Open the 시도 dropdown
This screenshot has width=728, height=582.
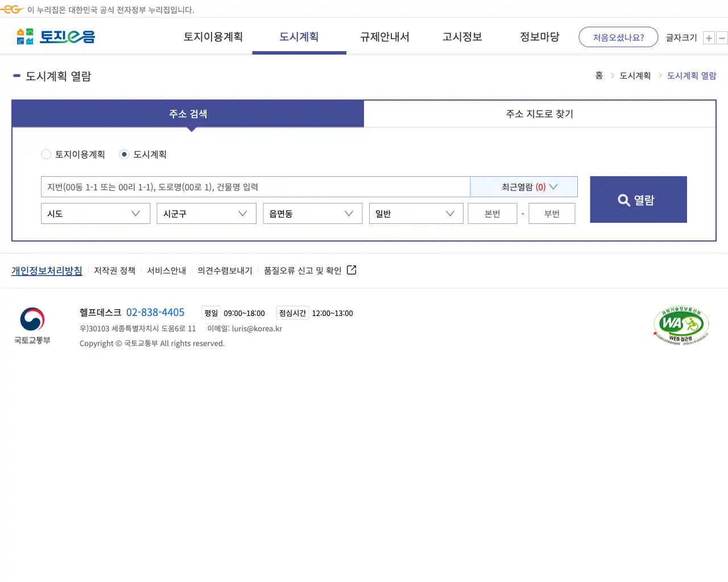click(95, 213)
